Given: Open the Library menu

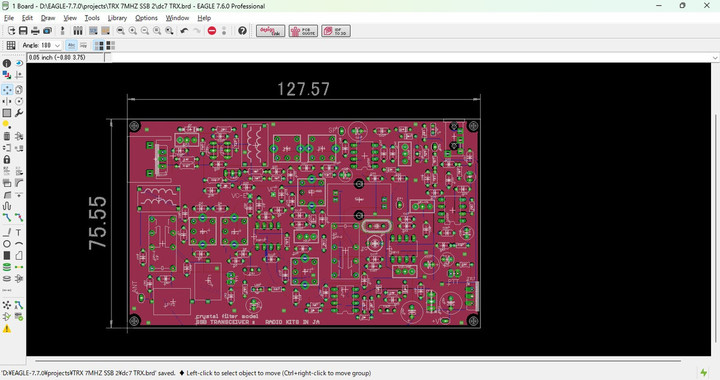Looking at the screenshot, I should tap(117, 18).
